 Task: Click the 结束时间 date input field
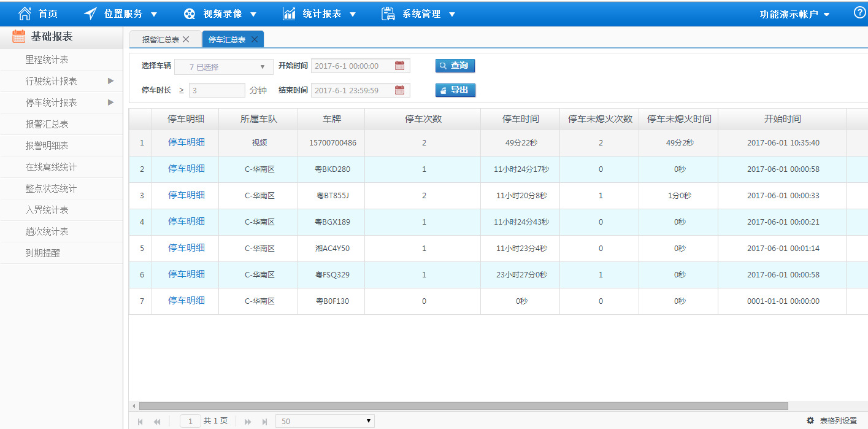[x=361, y=90]
